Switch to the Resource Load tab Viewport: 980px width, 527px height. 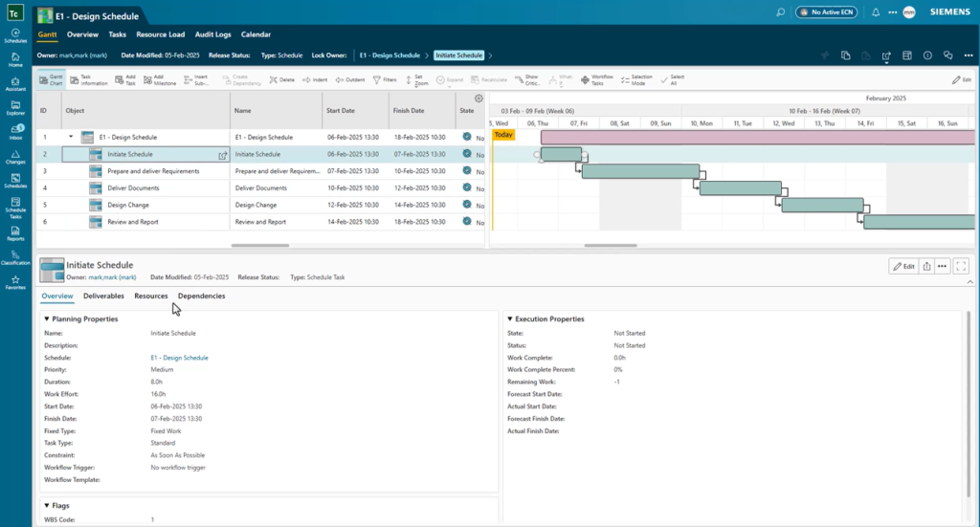pyautogui.click(x=161, y=34)
